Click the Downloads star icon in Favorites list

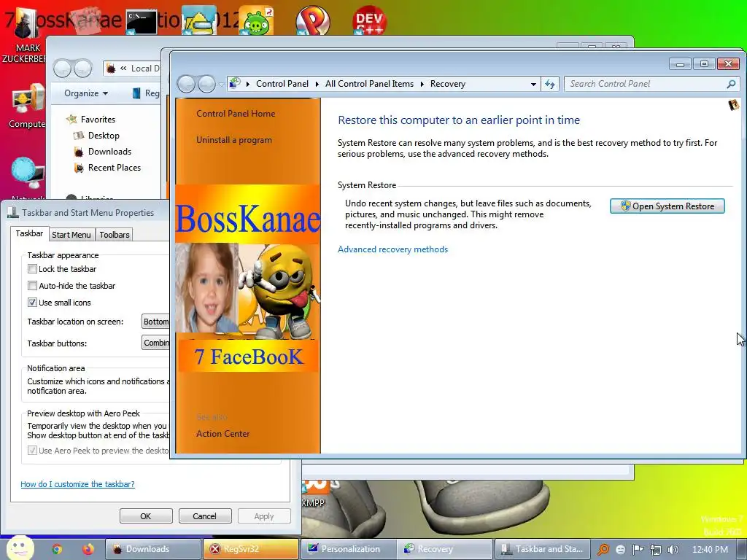coord(79,152)
